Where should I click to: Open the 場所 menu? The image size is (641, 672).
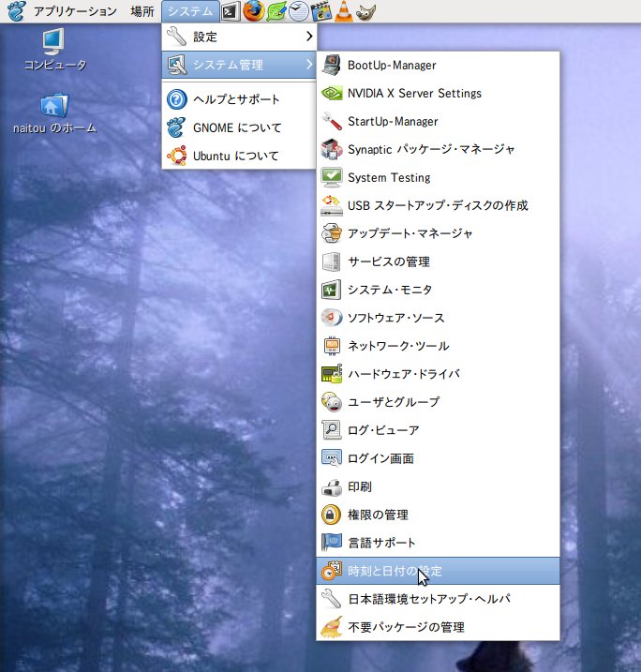(142, 11)
